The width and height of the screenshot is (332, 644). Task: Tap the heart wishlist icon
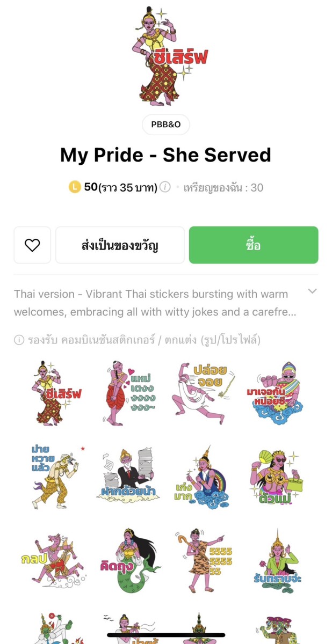click(x=32, y=245)
